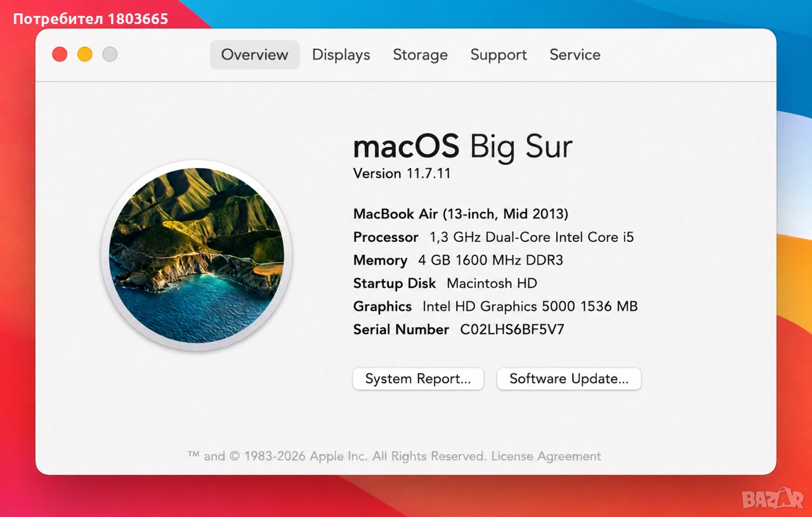The width and height of the screenshot is (812, 517).
Task: Click the macOS Big Sur wallpaper icon
Action: [x=197, y=255]
